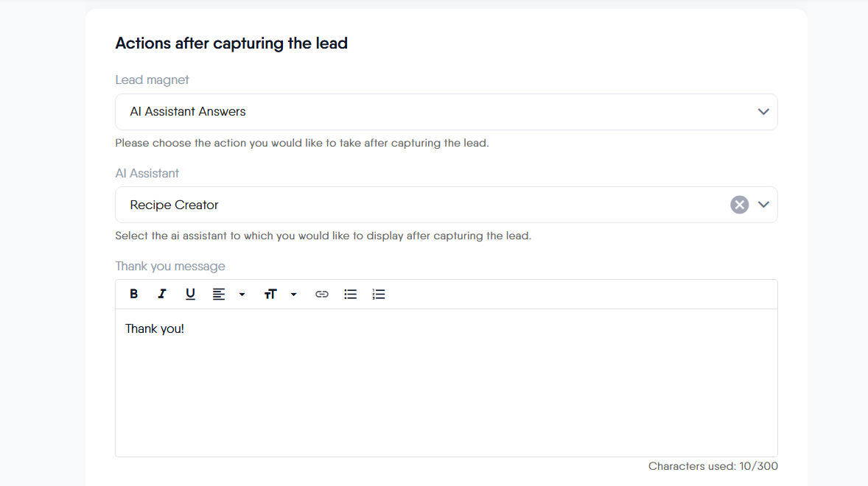868x486 pixels.
Task: Click the Recipe Creator text in the selector
Action: tap(175, 205)
